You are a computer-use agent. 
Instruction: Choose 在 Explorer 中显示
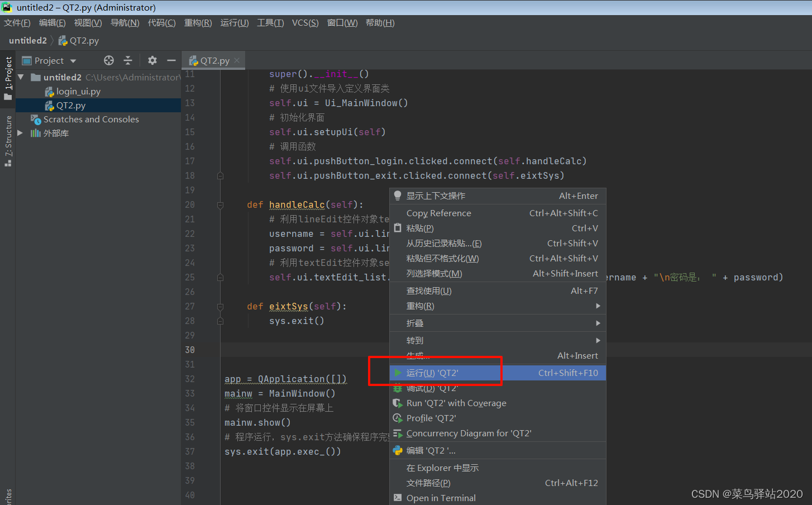498,468
